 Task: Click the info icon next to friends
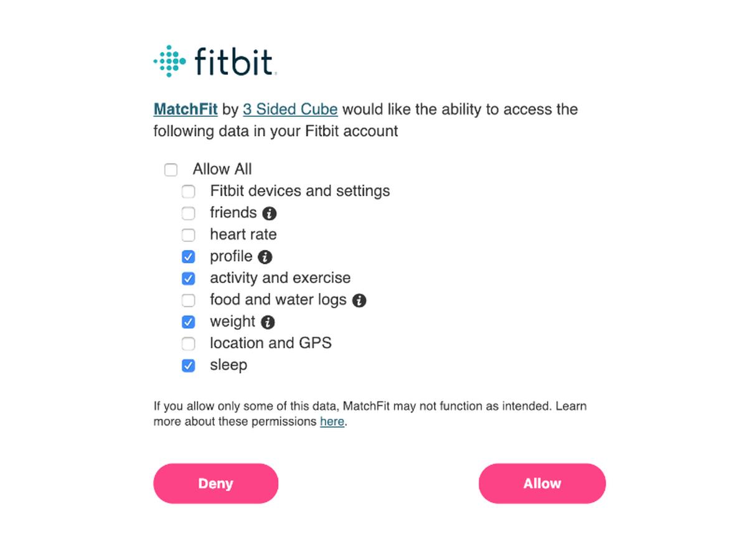pos(269,213)
